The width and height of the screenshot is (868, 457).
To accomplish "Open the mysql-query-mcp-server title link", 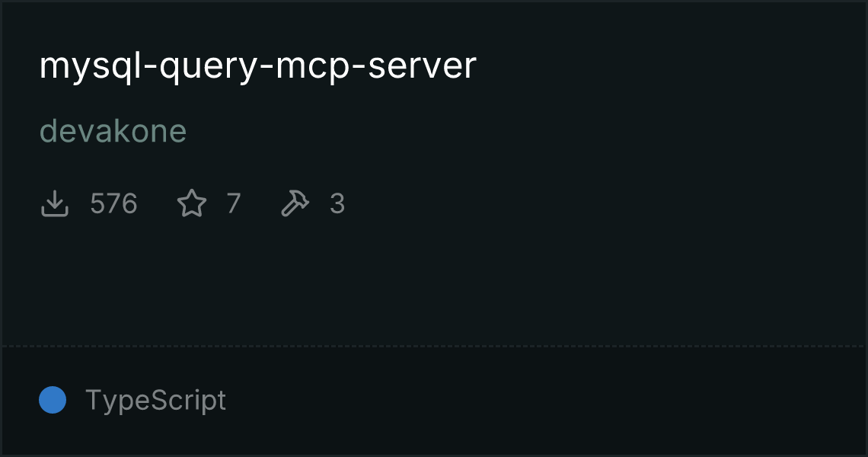I will 257,66.
